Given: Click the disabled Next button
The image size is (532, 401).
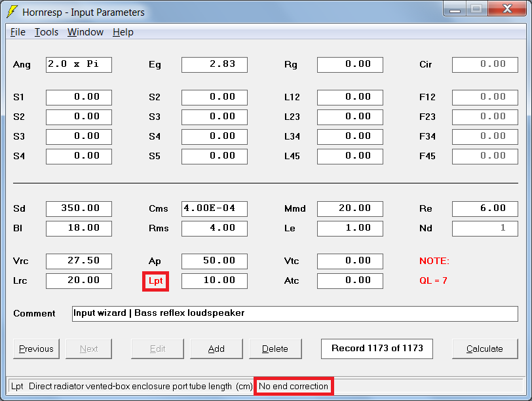Looking at the screenshot, I should (88, 349).
